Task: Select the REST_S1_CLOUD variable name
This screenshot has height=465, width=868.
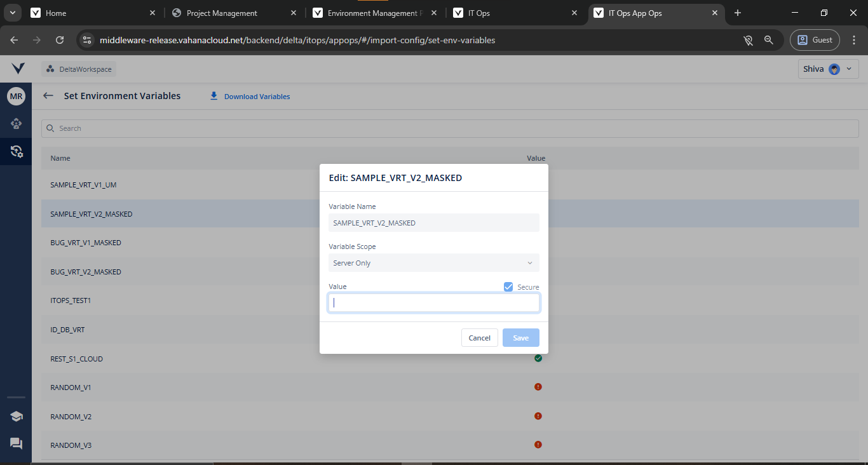Action: [76, 359]
